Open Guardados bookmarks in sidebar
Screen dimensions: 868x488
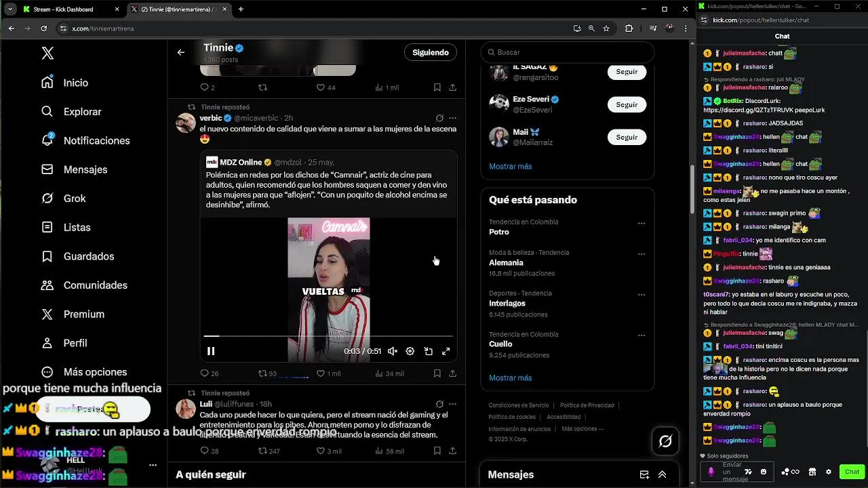click(x=77, y=256)
